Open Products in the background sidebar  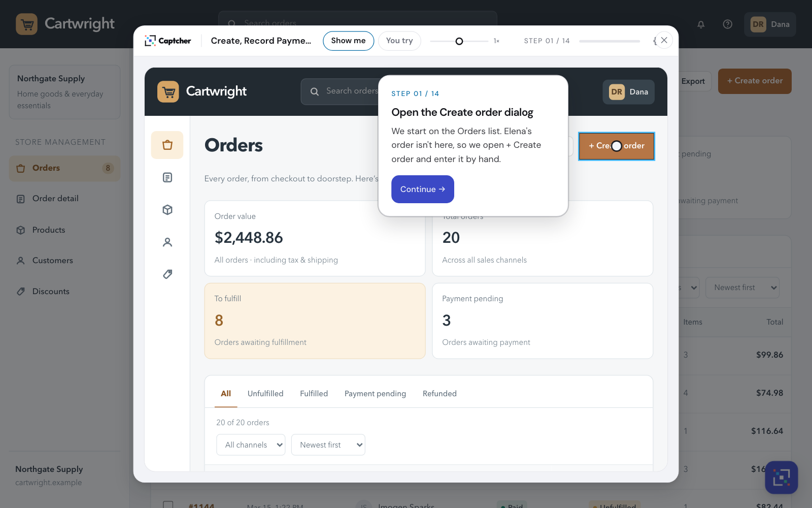coord(65,230)
